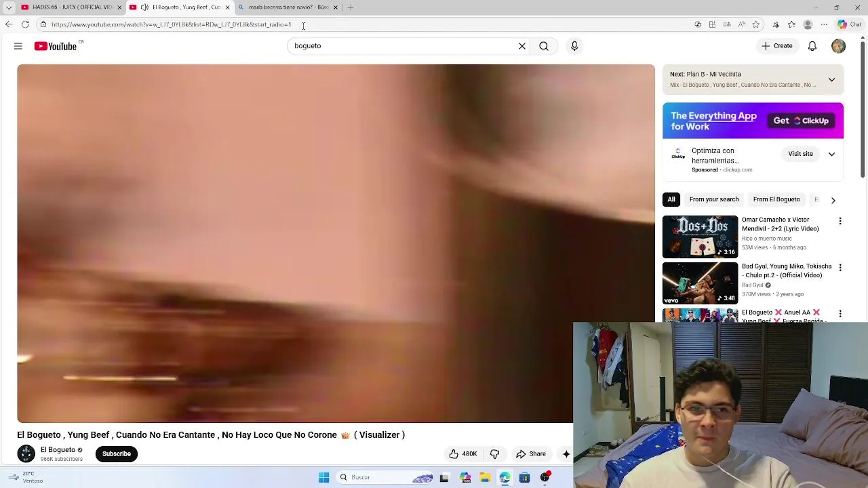This screenshot has height=488, width=868.
Task: Open the browser favorites list icon
Action: click(791, 24)
